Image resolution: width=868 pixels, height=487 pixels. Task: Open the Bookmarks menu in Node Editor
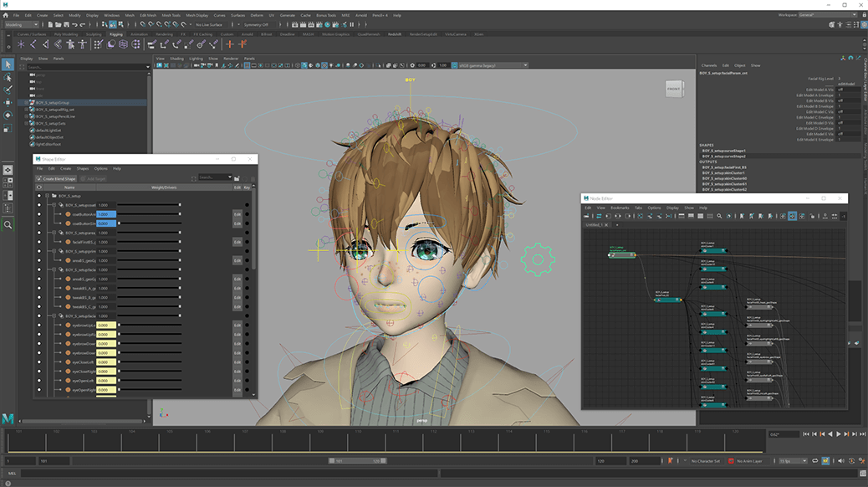(620, 208)
